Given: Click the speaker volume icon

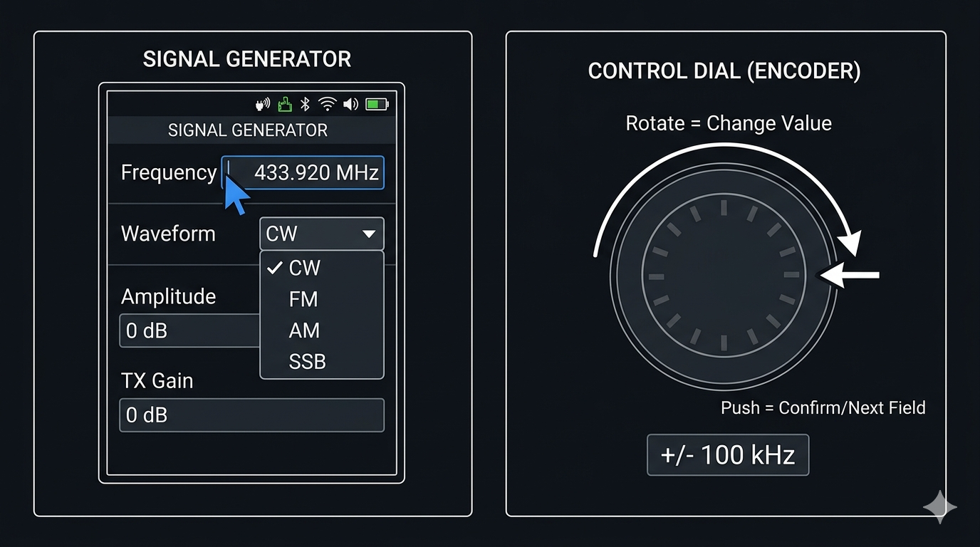Looking at the screenshot, I should [x=350, y=105].
